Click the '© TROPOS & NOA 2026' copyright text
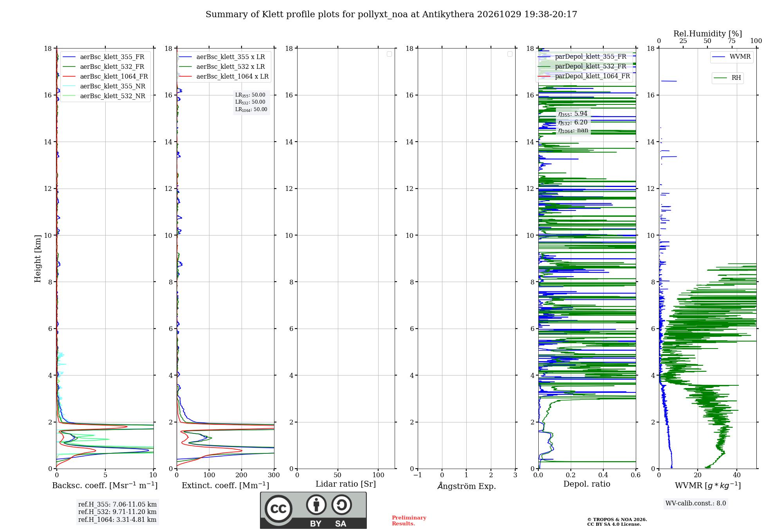 (617, 520)
